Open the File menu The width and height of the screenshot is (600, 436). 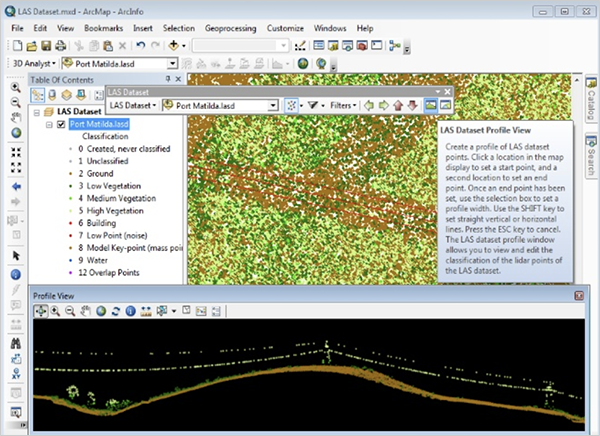pyautogui.click(x=17, y=28)
